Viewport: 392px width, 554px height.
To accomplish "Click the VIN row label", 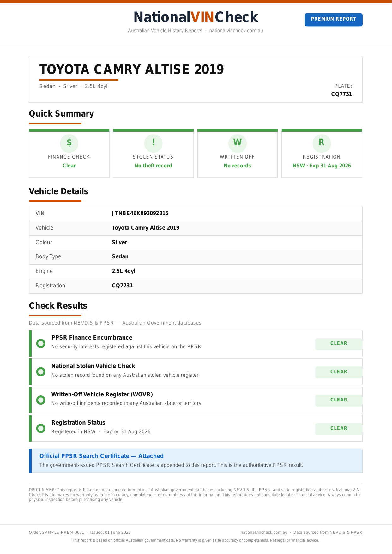I will pos(40,213).
